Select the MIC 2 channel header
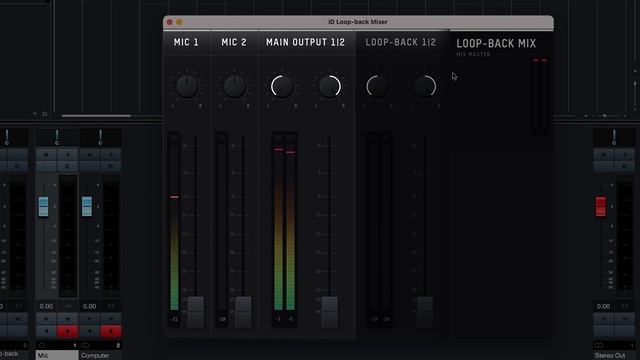This screenshot has height=360, width=640. click(234, 42)
